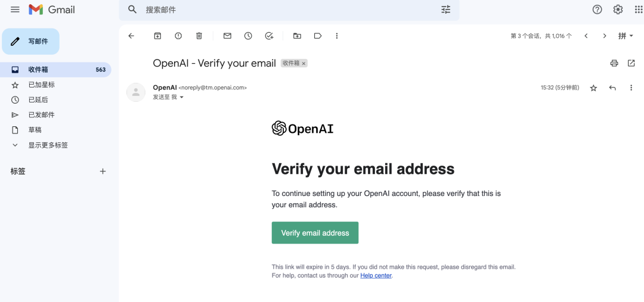Screen dimensions: 644x302
Task: Open the 已发邮件 folder
Action: [x=41, y=114]
